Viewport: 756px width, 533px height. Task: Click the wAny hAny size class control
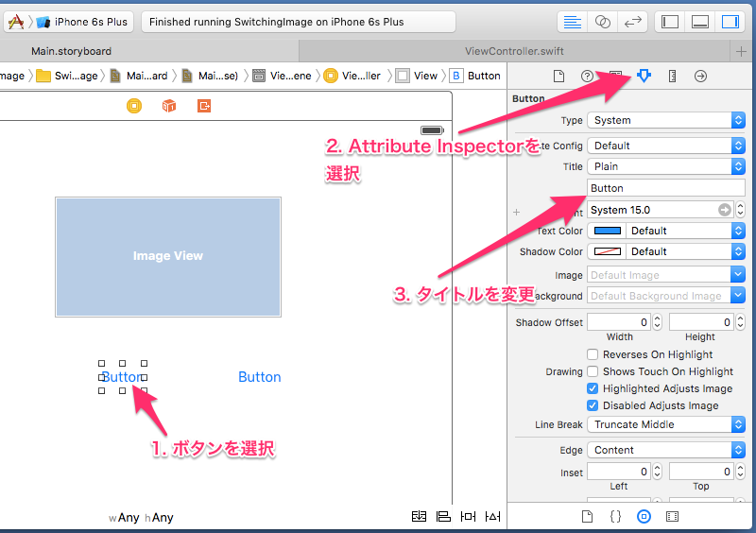click(x=141, y=518)
